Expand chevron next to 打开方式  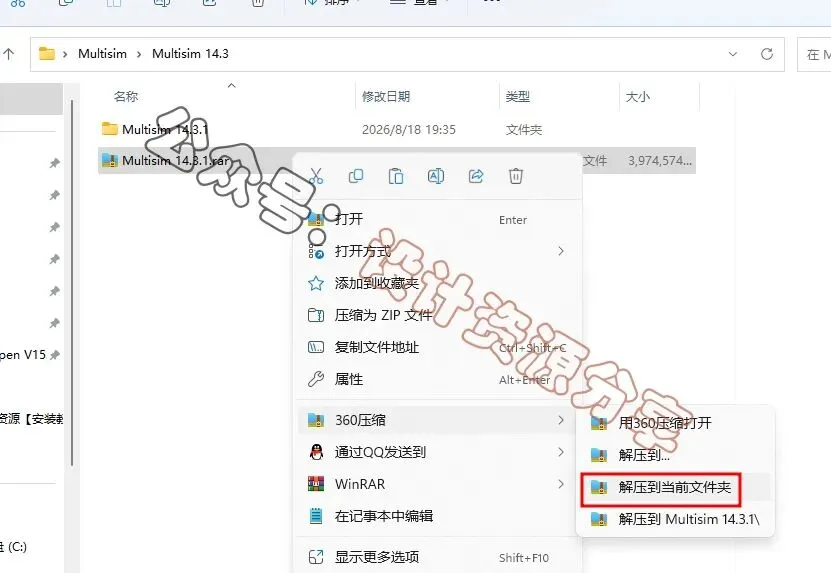click(x=561, y=251)
